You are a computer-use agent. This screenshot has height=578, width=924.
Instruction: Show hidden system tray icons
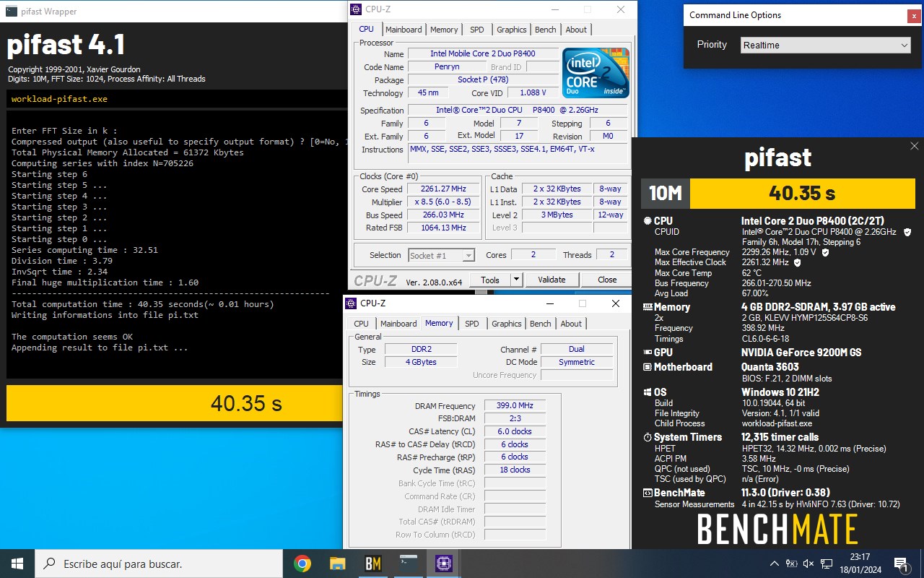[775, 564]
